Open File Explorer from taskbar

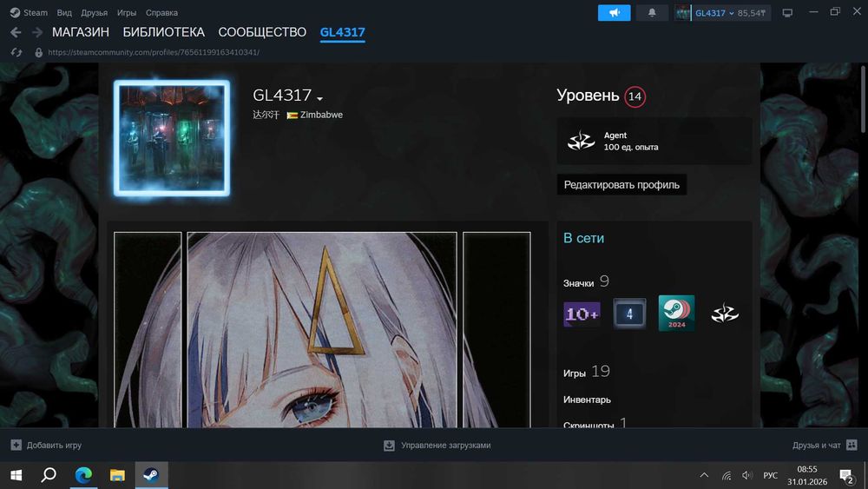point(117,475)
